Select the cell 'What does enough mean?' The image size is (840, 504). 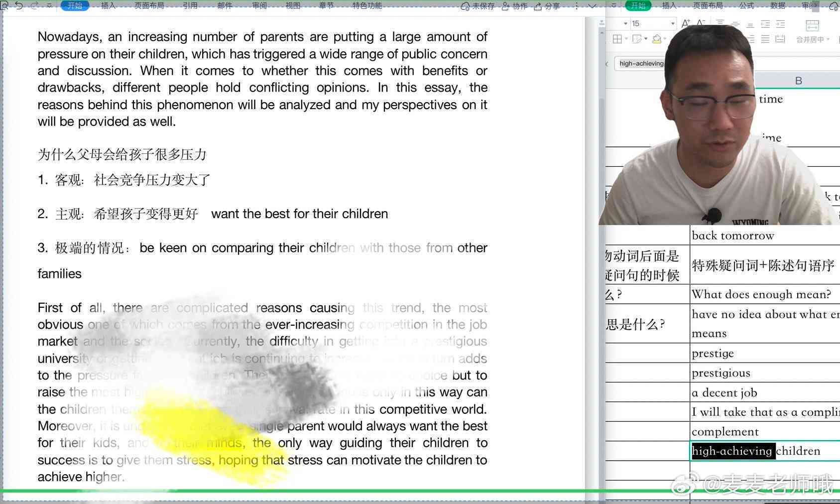coord(765,294)
